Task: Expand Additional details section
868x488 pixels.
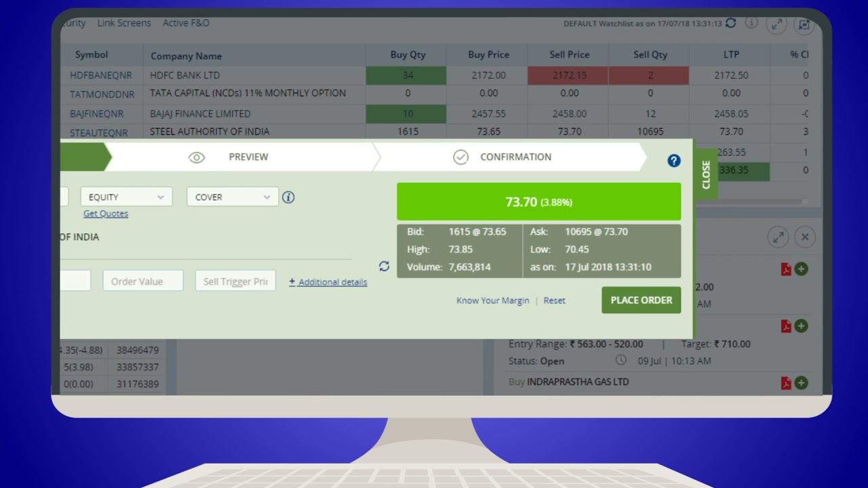Action: point(328,282)
